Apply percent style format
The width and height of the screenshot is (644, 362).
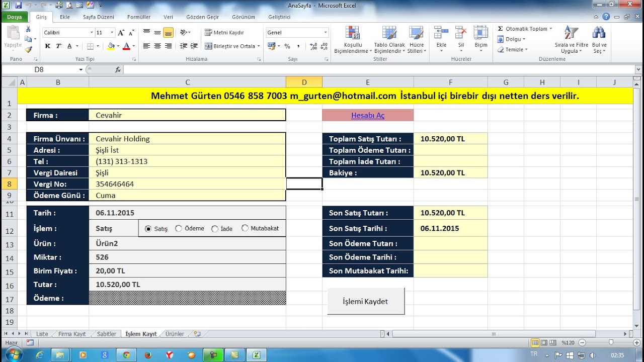point(287,46)
